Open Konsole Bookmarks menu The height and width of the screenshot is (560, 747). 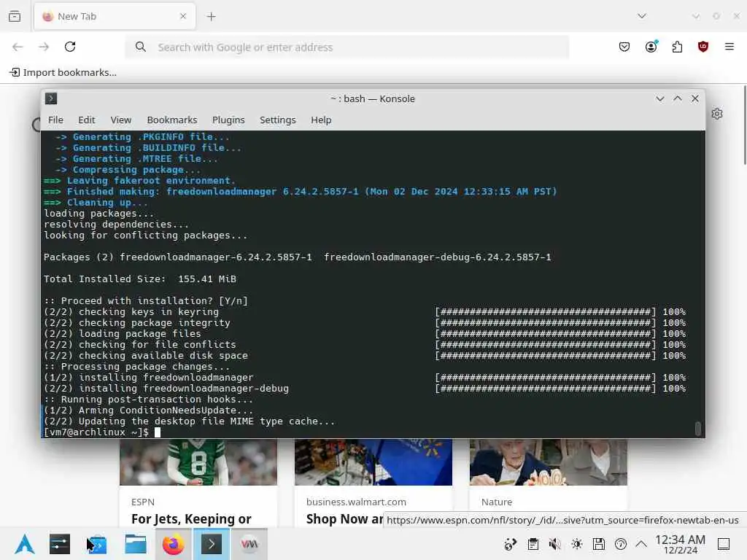(x=172, y=120)
